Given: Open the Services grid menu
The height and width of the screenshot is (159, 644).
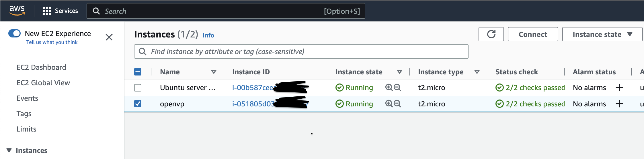Looking at the screenshot, I should tap(47, 11).
